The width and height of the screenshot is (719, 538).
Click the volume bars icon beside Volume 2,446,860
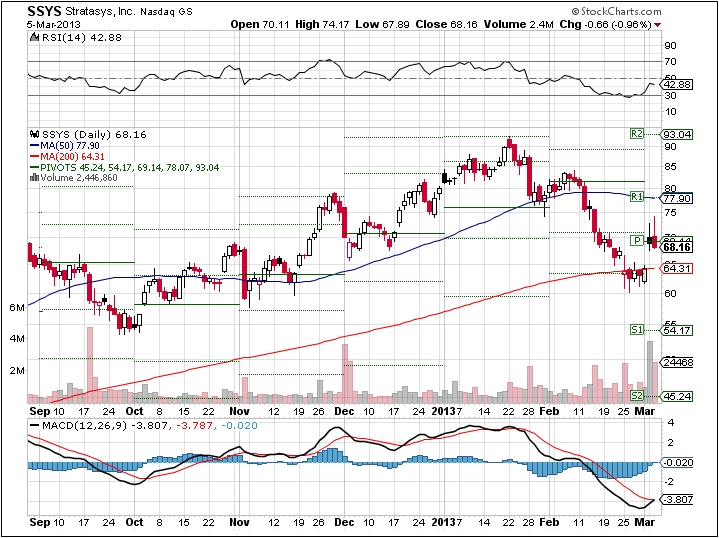coord(34,177)
